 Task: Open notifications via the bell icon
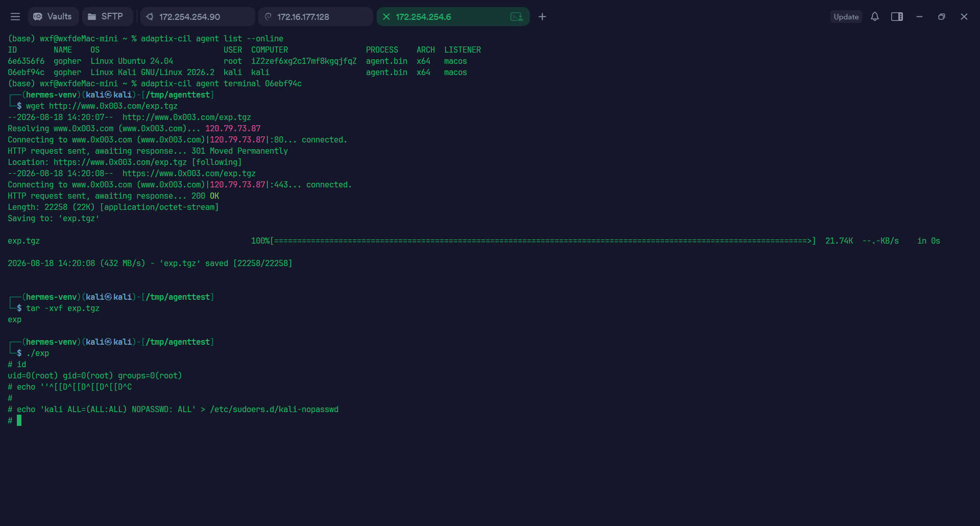click(875, 17)
